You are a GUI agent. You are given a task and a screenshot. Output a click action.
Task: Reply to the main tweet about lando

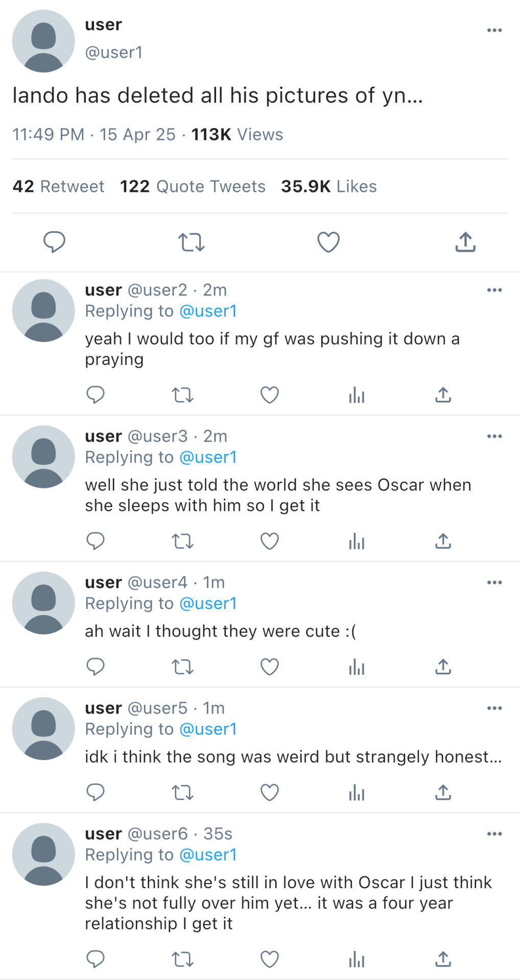point(54,242)
